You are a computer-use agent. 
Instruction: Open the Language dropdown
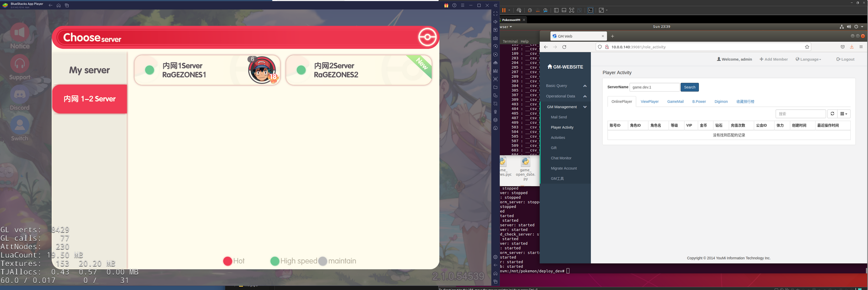(x=808, y=59)
